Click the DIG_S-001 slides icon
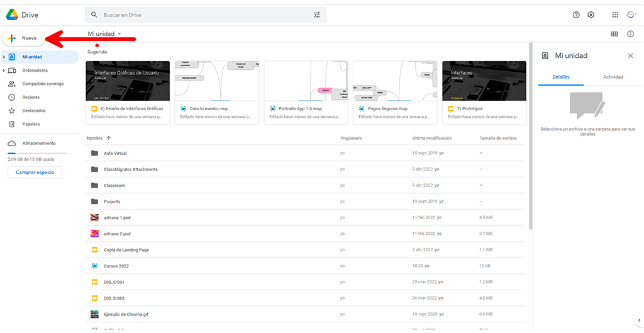This screenshot has height=333, width=644. point(94,282)
